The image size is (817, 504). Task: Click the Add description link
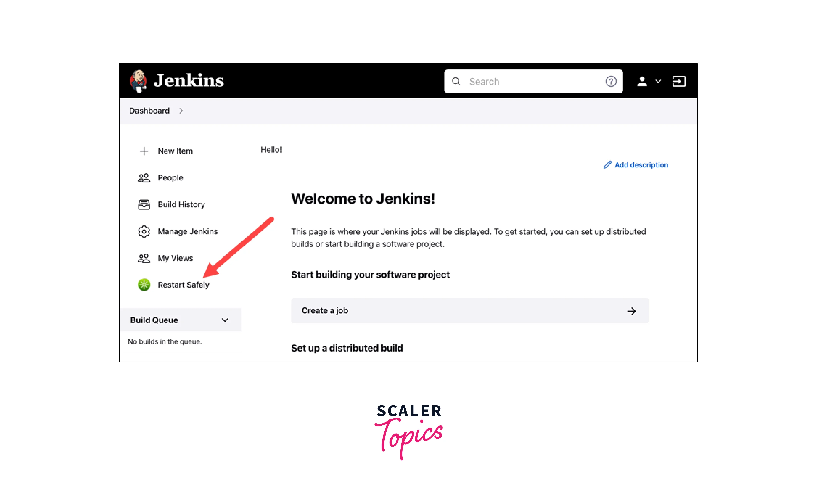(636, 165)
